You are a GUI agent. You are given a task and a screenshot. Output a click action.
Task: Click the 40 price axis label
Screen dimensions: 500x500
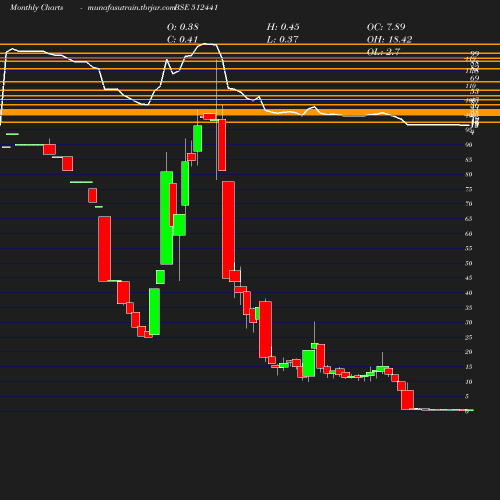(x=469, y=293)
